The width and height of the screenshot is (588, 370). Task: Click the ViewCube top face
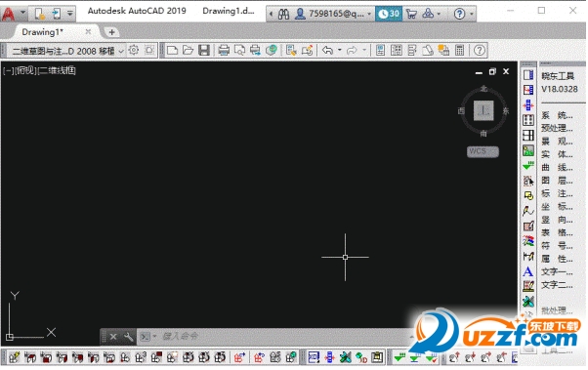pyautogui.click(x=483, y=110)
